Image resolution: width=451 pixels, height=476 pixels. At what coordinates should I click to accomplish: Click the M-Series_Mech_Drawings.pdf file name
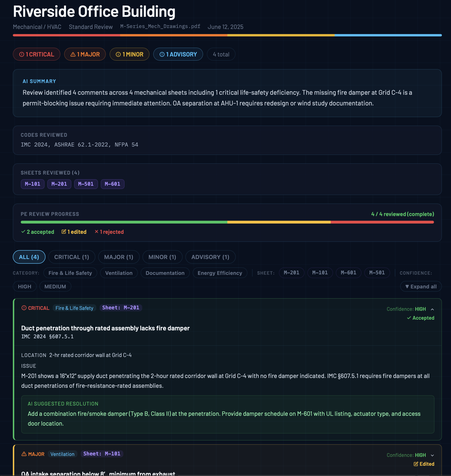tap(160, 26)
